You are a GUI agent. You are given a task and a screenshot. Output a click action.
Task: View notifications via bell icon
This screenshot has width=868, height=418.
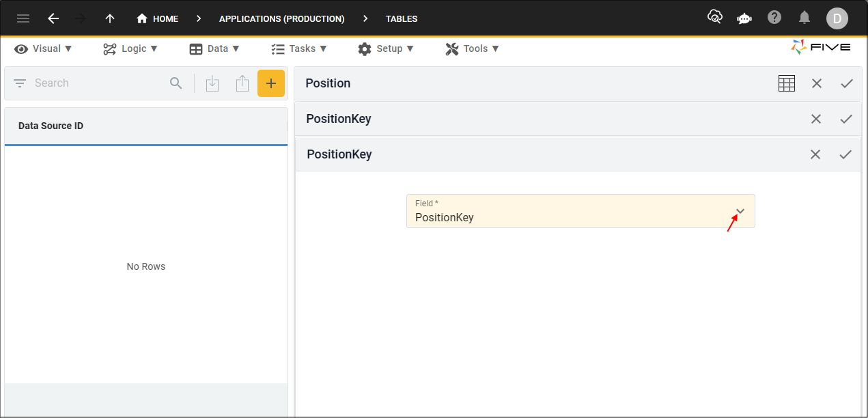(x=804, y=18)
